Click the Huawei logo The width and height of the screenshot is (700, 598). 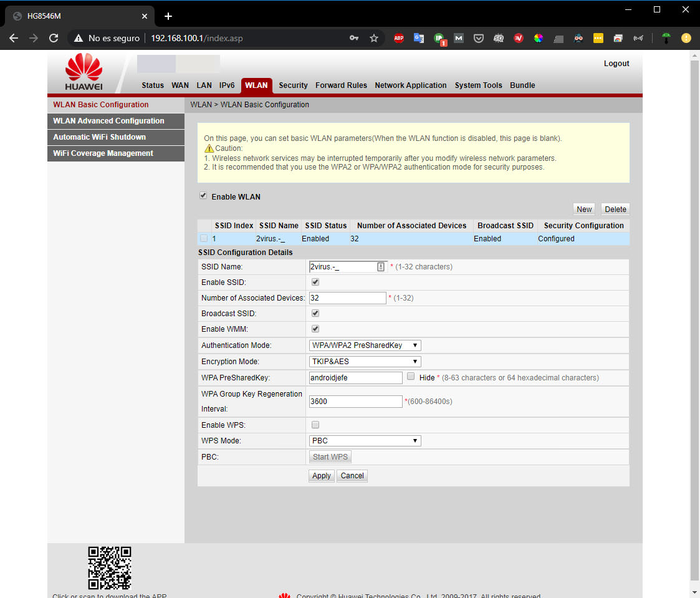coord(84,72)
